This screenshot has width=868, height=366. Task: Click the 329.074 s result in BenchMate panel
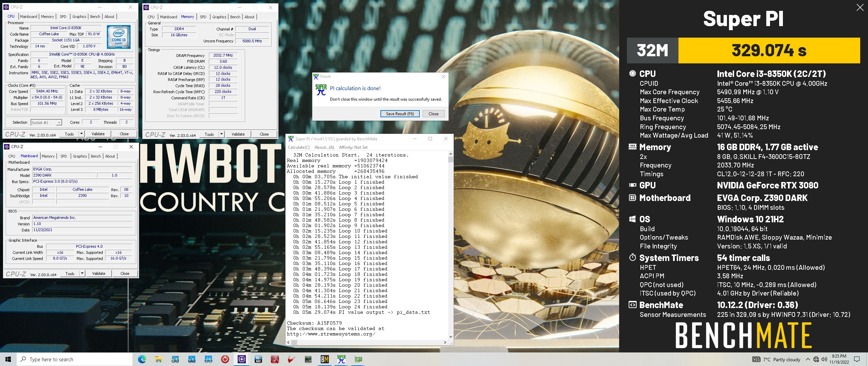(769, 50)
